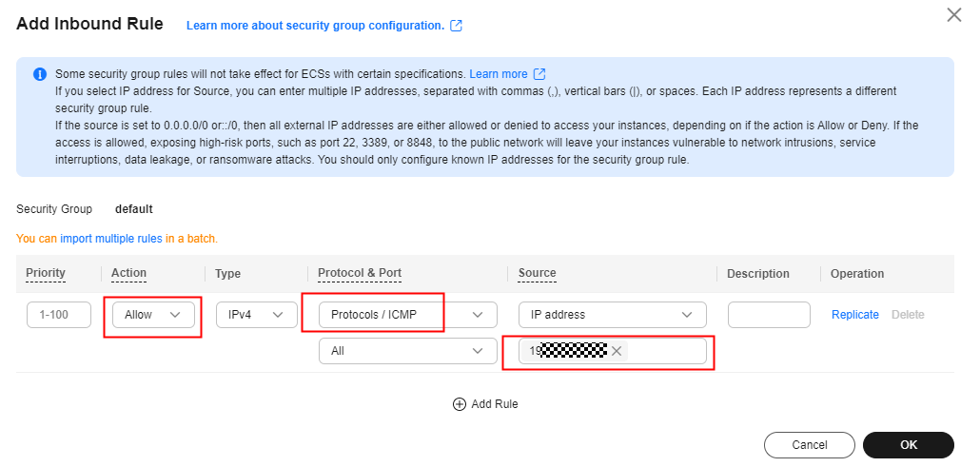Replicate the current inbound rule
Image resolution: width=980 pixels, height=467 pixels.
pos(855,315)
